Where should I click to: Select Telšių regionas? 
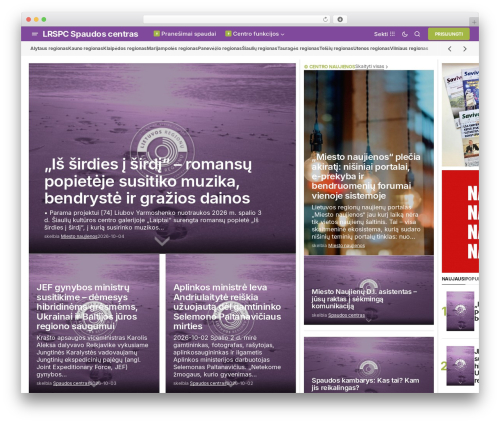pyautogui.click(x=336, y=49)
